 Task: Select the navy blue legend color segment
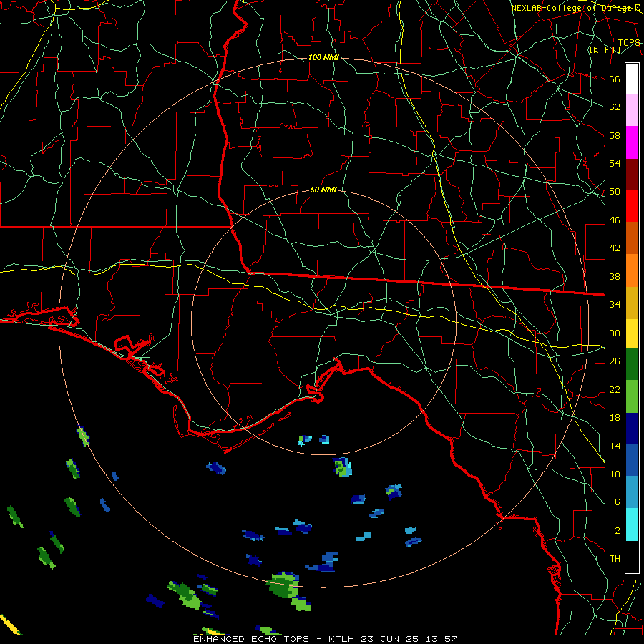pyautogui.click(x=632, y=429)
